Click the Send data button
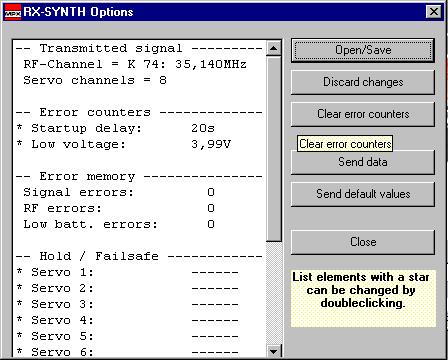 click(363, 162)
